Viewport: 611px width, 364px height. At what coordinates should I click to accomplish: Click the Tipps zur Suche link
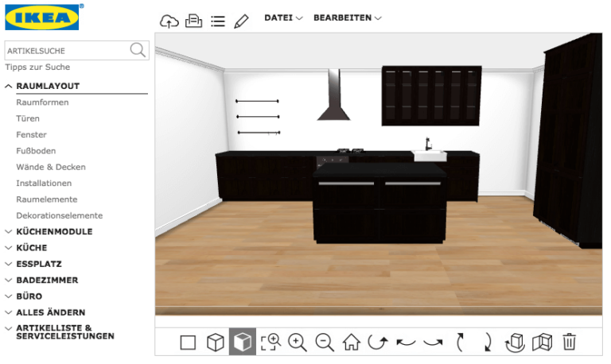click(37, 67)
